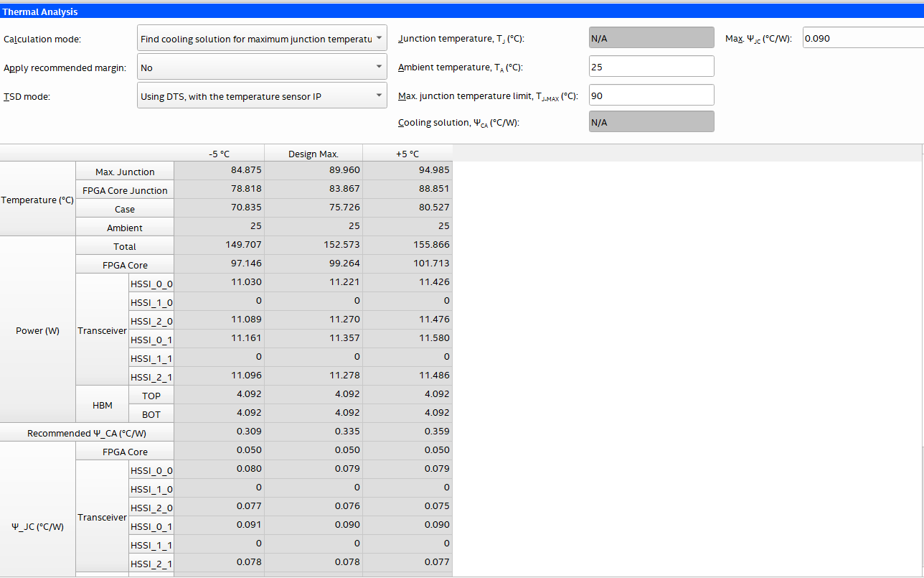Click the Case temperature value 75.726
Screen dimensions: 924x578
coord(313,208)
